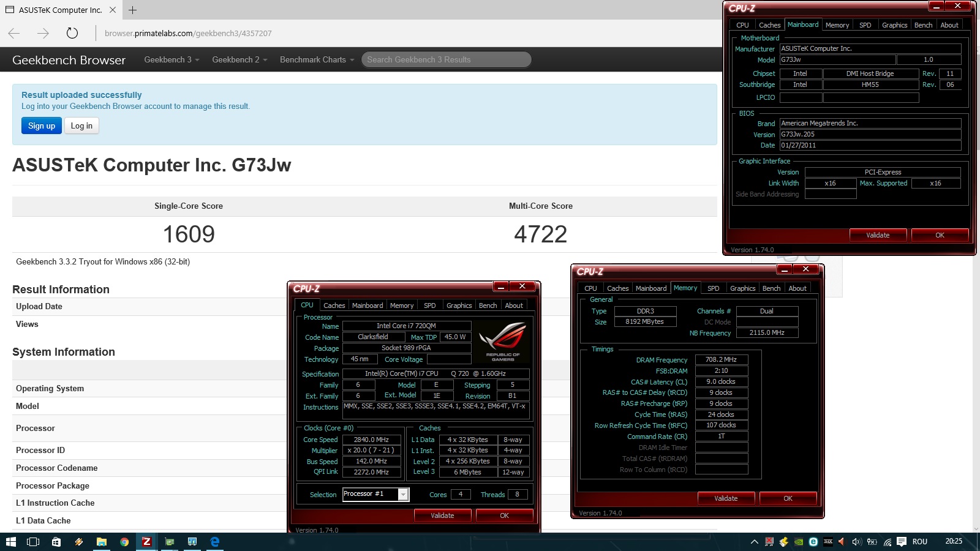Open the monitor app taskbar icon
980x551 pixels.
tap(192, 542)
